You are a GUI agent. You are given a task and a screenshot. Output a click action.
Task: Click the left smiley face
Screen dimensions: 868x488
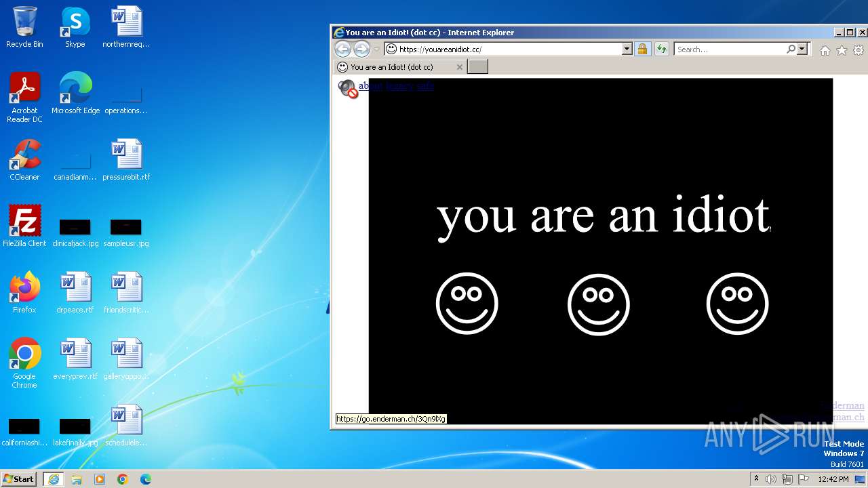(x=467, y=304)
